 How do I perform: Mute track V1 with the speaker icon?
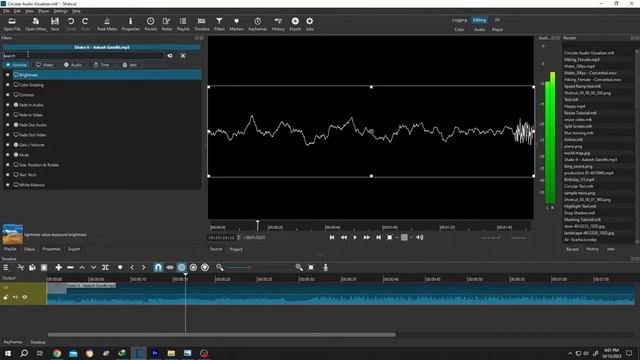(x=15, y=297)
